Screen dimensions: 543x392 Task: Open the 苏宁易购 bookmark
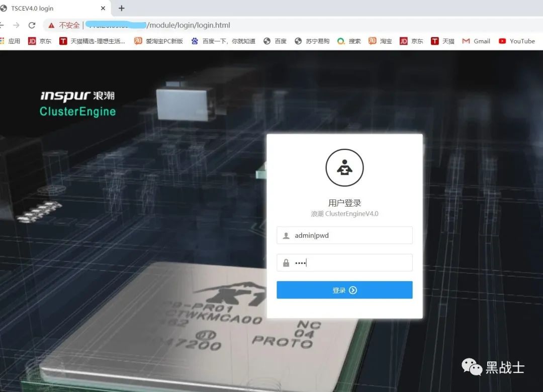tap(312, 41)
